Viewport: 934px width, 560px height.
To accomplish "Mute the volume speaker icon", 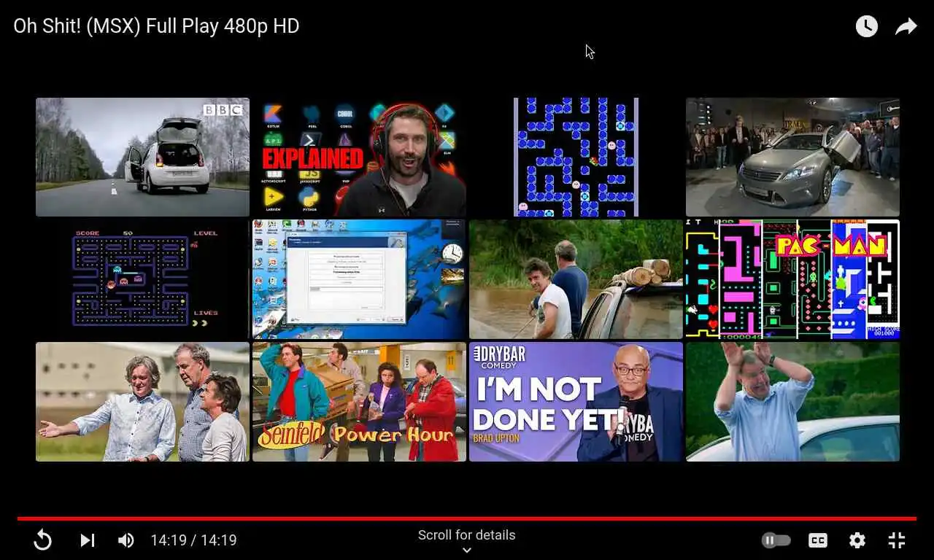I will click(x=126, y=540).
